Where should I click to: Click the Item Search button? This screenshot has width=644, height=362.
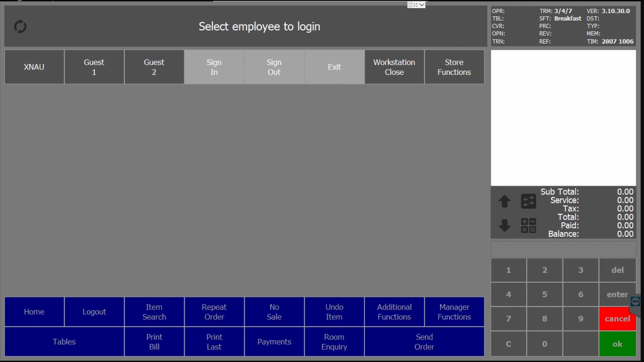coord(154,311)
